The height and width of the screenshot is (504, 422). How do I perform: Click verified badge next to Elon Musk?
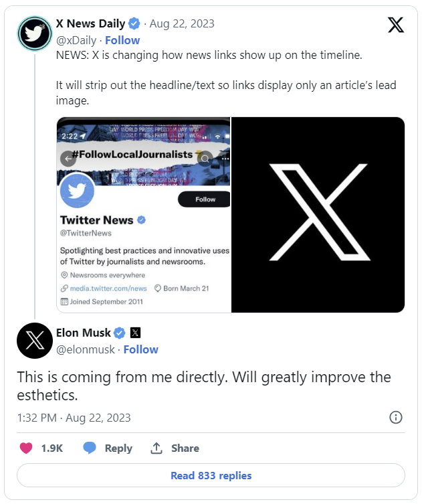coord(120,333)
